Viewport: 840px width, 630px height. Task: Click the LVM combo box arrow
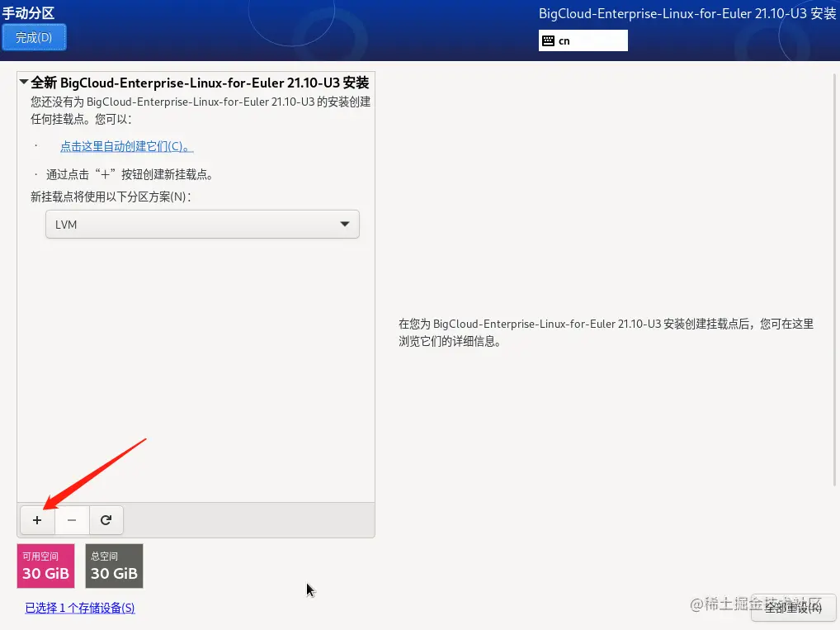(x=345, y=224)
